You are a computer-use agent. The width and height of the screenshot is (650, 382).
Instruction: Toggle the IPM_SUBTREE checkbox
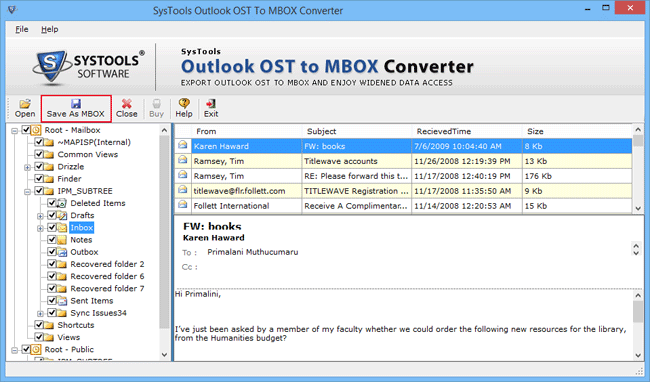coord(39,191)
